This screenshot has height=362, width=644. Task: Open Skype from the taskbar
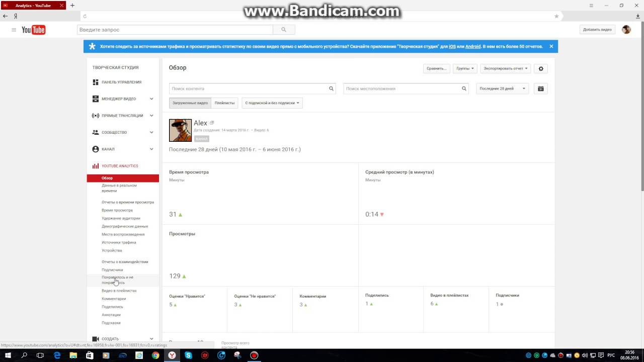[x=188, y=355]
